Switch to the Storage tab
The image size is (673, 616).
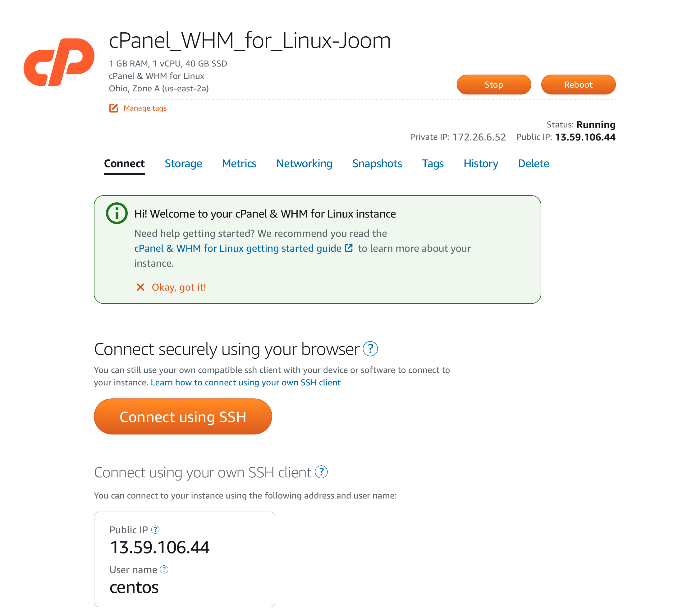(x=183, y=163)
